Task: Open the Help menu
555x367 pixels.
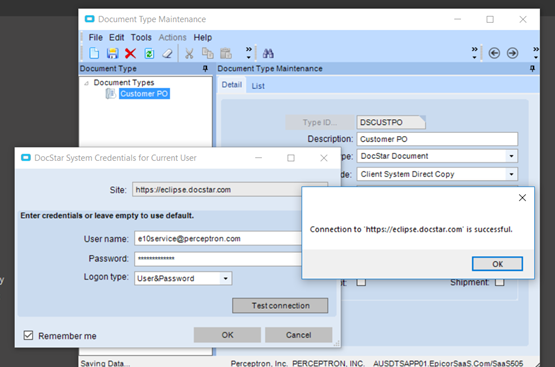Action: (x=202, y=38)
